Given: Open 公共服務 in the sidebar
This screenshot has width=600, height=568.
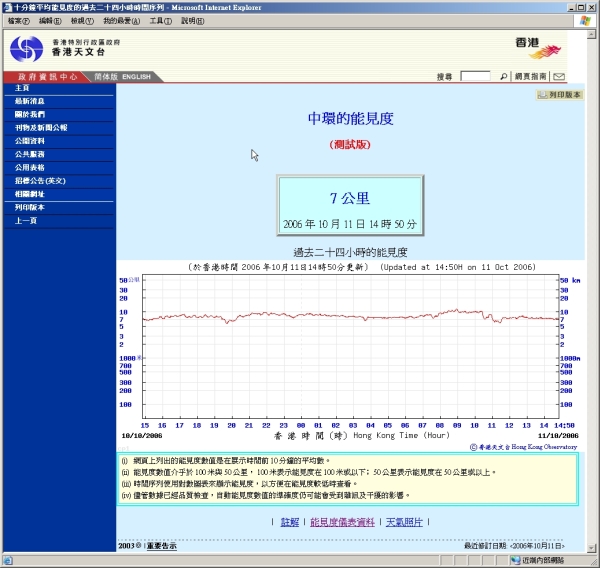Looking at the screenshot, I should click(29, 154).
